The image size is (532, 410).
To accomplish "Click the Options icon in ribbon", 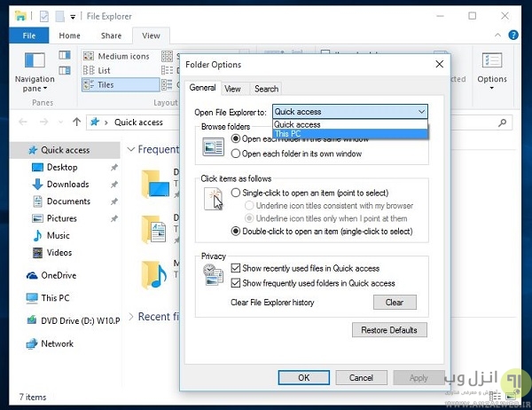I will [x=492, y=65].
